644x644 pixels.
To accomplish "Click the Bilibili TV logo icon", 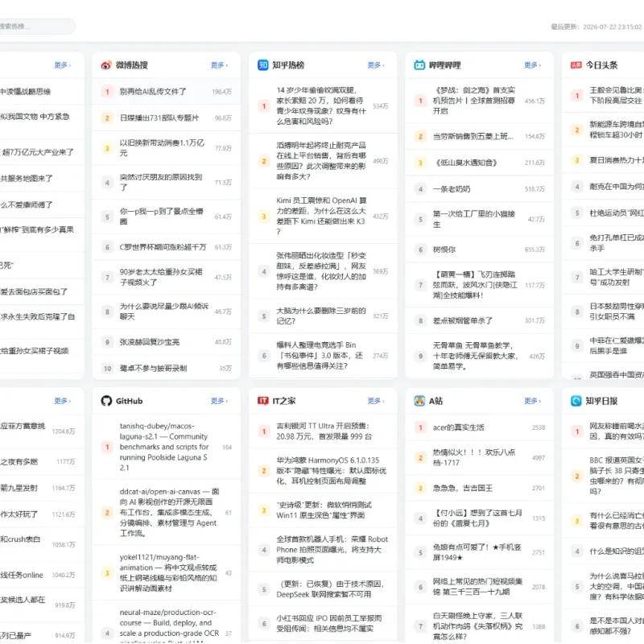I will 419,65.
